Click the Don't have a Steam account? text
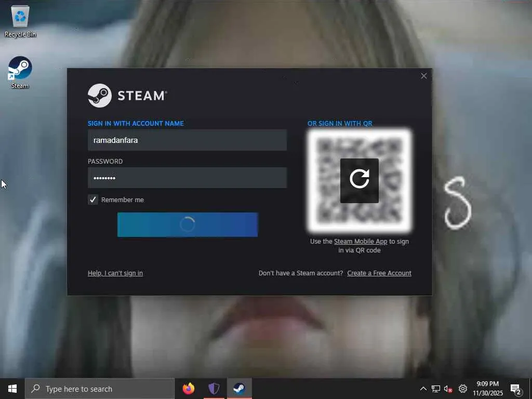This screenshot has height=399, width=532. [x=301, y=273]
